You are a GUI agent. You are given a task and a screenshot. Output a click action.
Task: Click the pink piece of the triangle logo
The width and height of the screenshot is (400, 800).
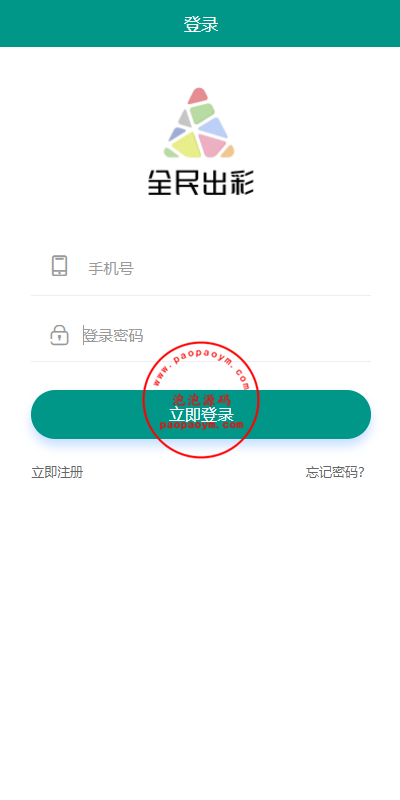click(212, 145)
